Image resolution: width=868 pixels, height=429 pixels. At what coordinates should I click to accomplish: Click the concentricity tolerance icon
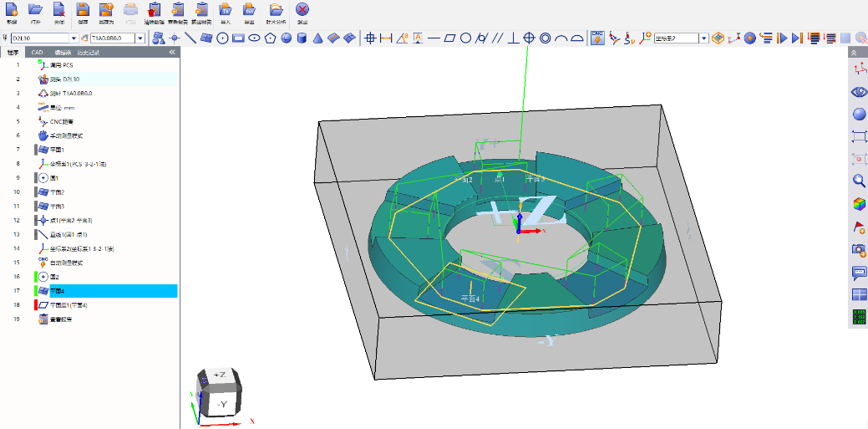(x=546, y=38)
